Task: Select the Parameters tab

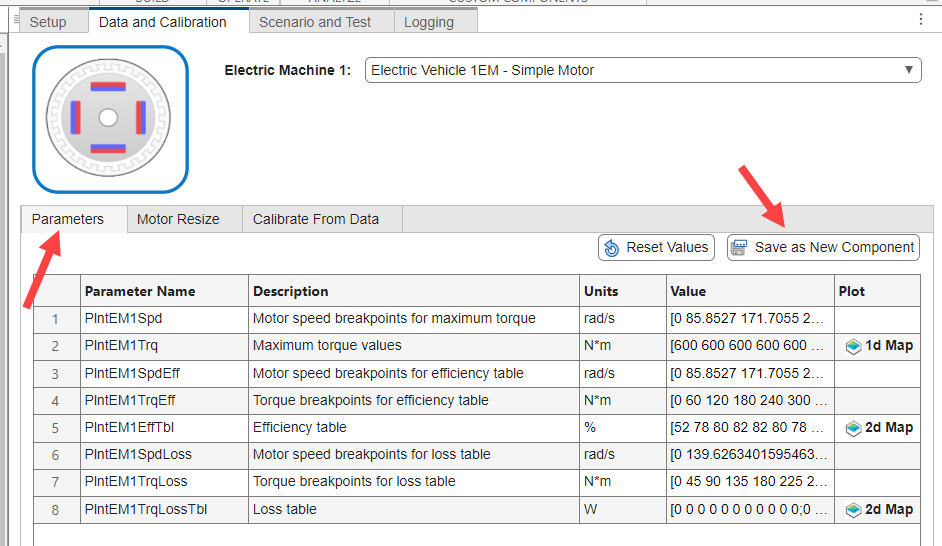Action: 67,219
